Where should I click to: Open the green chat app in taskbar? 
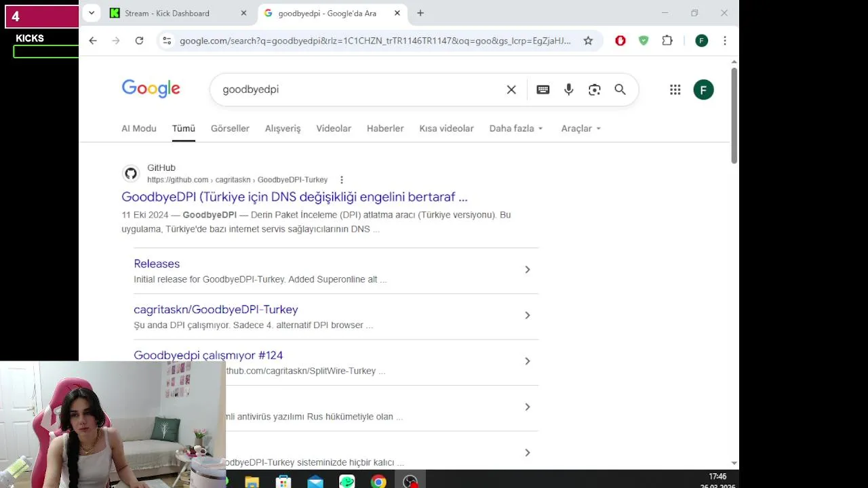click(347, 482)
